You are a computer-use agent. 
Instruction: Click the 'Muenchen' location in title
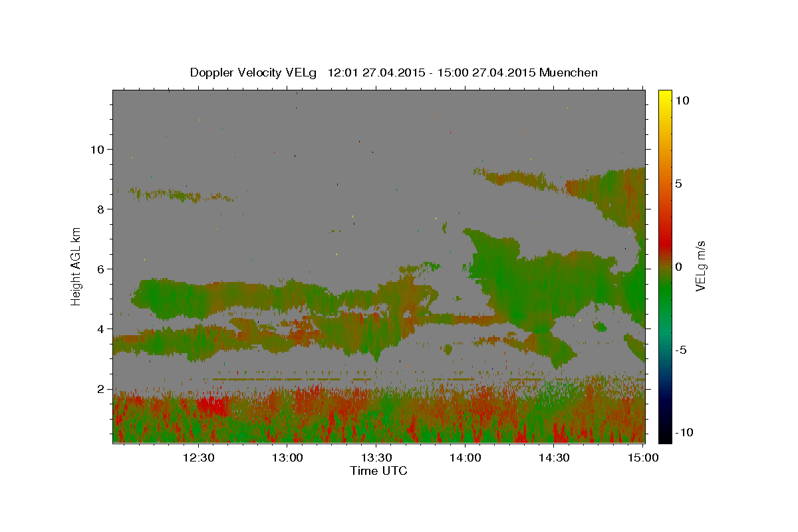tap(569, 72)
